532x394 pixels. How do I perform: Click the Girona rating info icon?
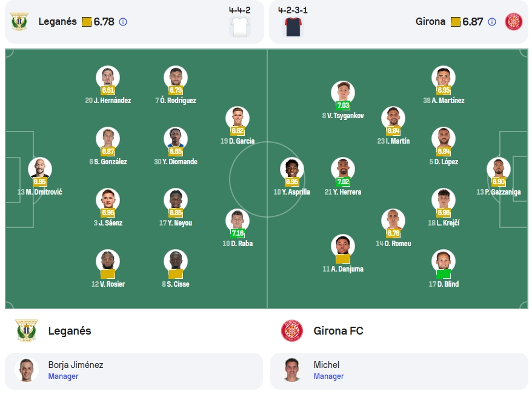coord(491,22)
